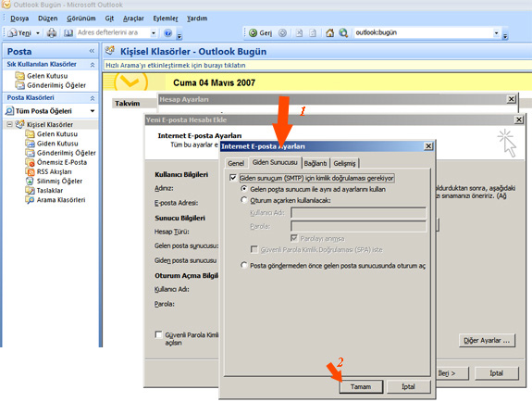Click İleri button in account wizard
This screenshot has height=402, width=532.
(452, 373)
